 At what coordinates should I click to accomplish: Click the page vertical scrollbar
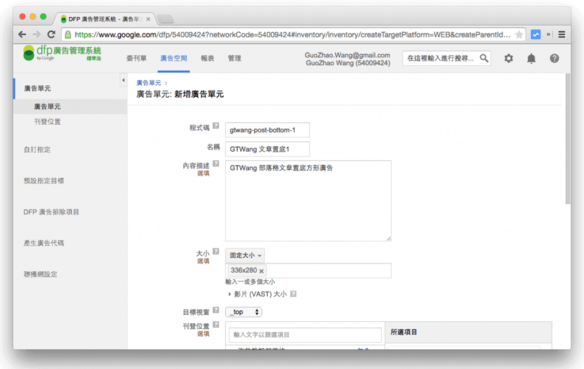[568, 139]
